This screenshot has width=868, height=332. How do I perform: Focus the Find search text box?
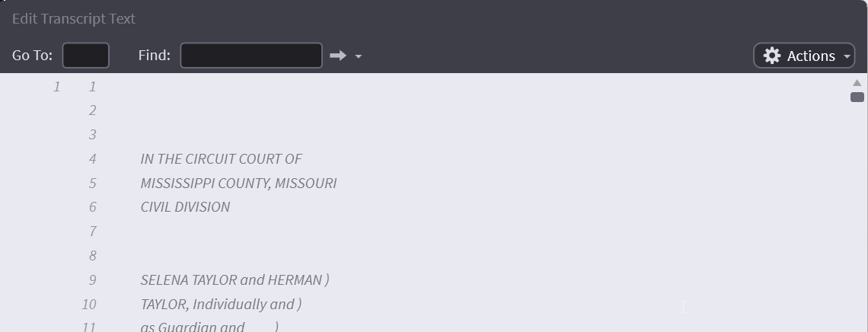251,56
